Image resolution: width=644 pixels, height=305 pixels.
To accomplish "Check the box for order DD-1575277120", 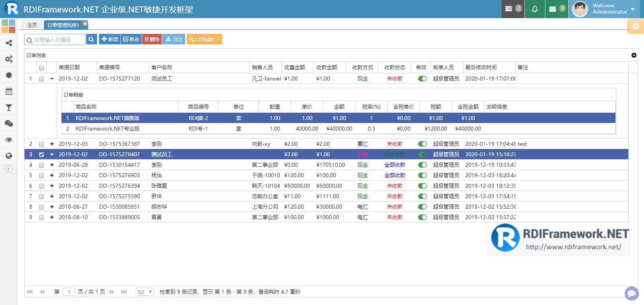I will point(41,79).
